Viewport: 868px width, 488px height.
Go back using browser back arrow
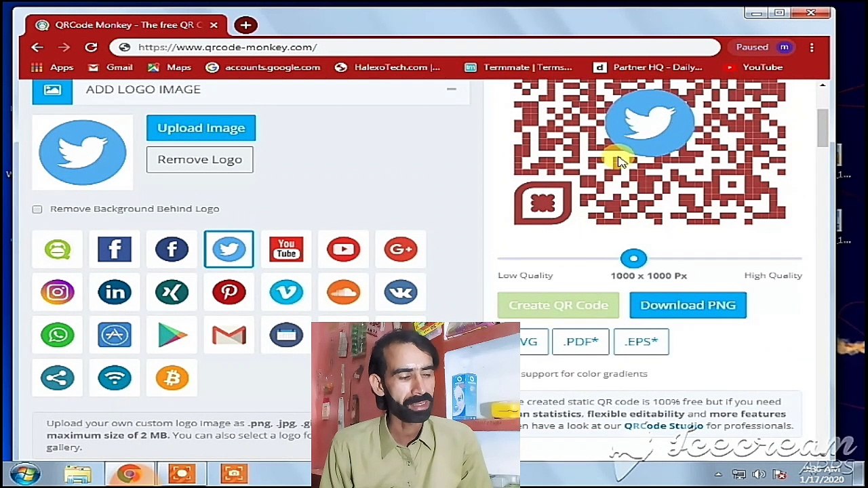[x=37, y=47]
